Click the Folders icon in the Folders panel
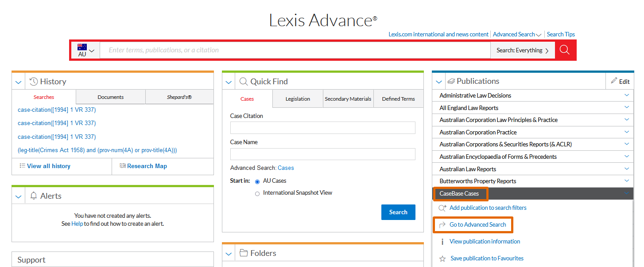The image size is (644, 267). point(244,252)
